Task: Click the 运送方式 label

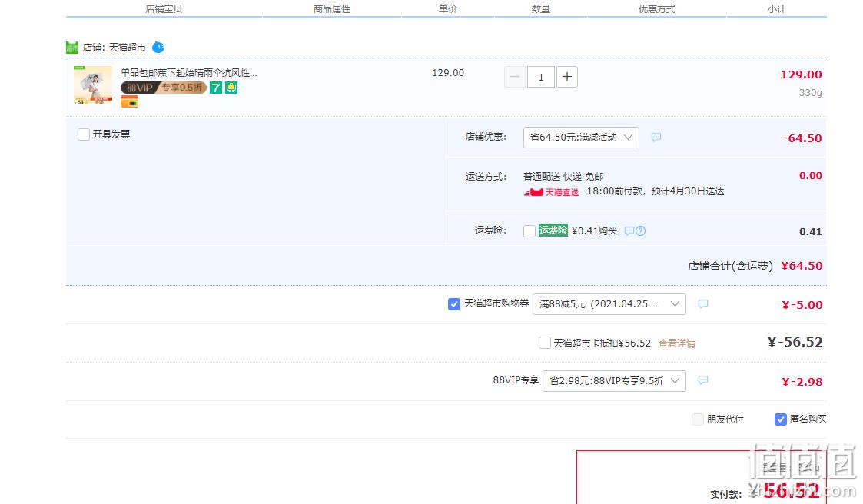Action: pos(486,177)
